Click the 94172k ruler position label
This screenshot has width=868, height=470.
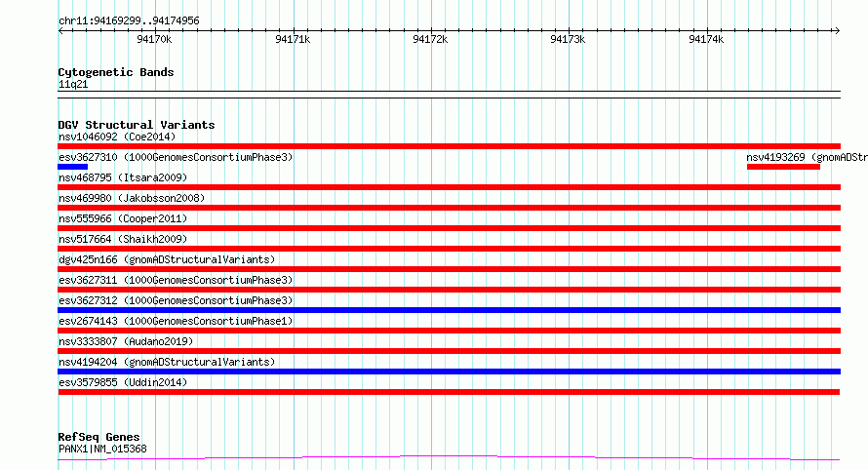point(430,39)
